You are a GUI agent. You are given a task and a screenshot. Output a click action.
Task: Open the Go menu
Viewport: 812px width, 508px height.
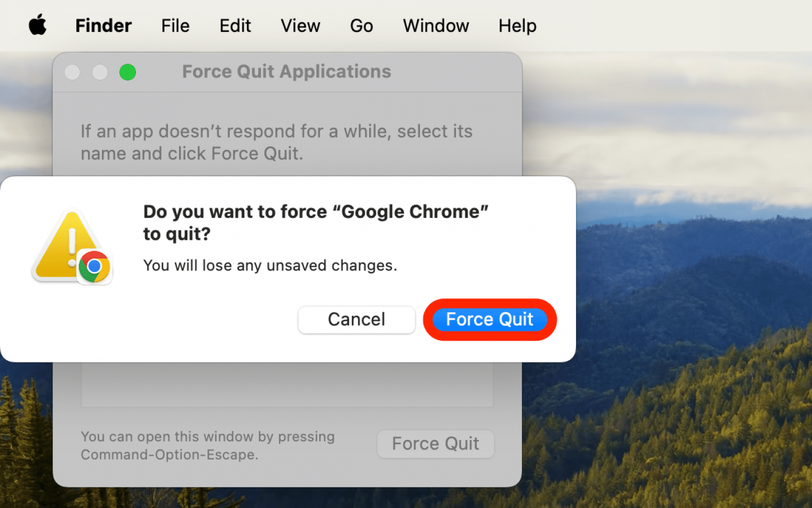click(x=361, y=25)
